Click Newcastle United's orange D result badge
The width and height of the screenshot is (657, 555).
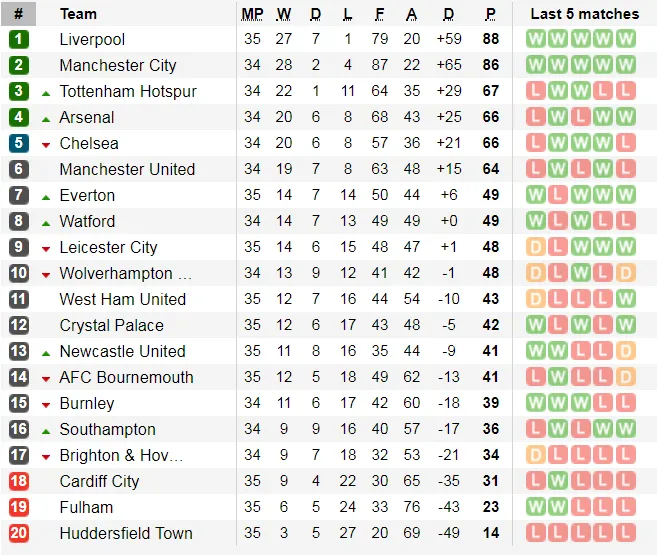point(626,351)
